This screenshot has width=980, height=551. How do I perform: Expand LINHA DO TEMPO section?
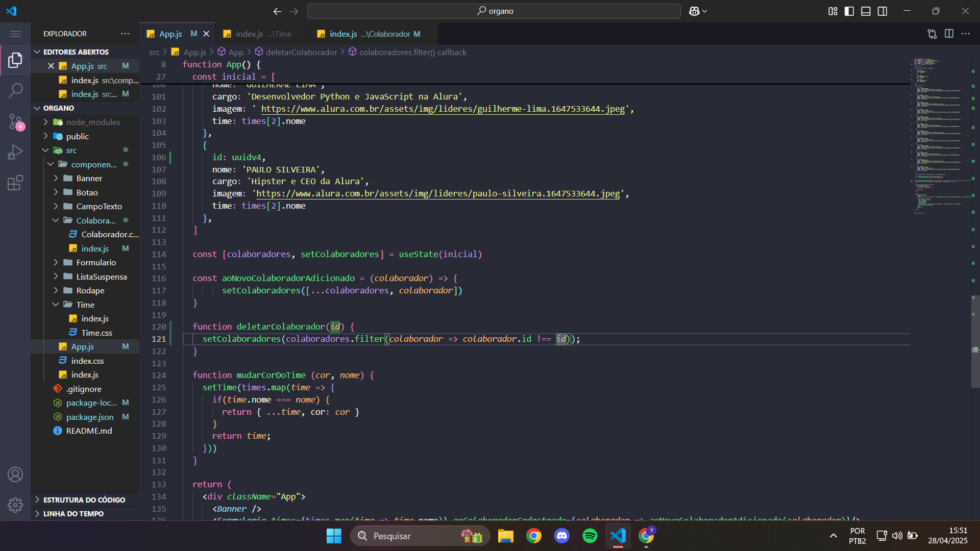tap(85, 514)
